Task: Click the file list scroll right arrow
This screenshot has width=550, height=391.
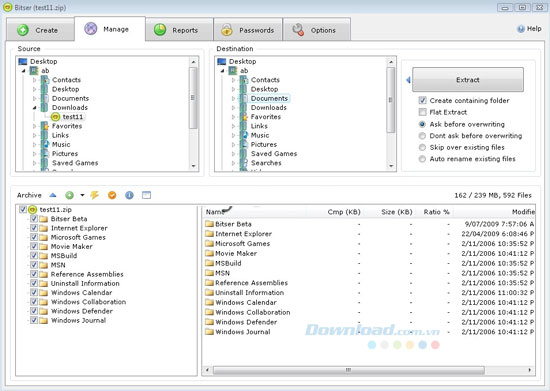Action: (530, 370)
